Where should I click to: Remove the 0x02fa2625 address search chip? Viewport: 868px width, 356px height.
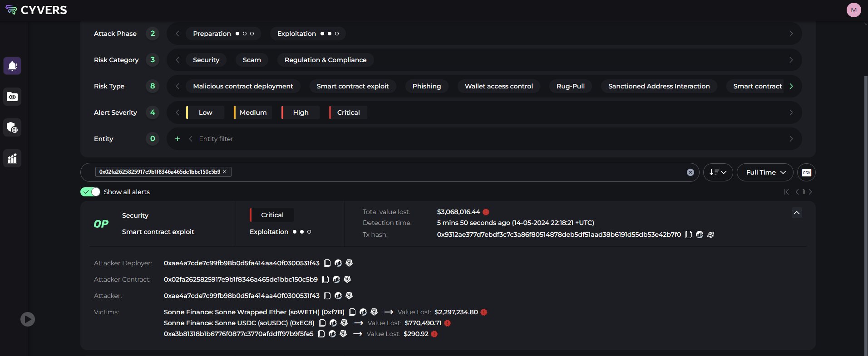pyautogui.click(x=225, y=171)
